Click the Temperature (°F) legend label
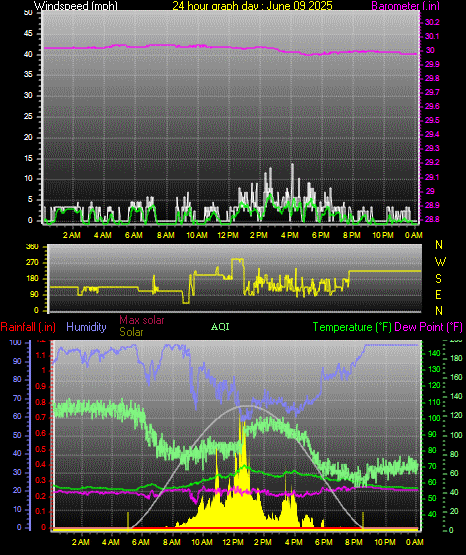This screenshot has width=466, height=555. (352, 327)
